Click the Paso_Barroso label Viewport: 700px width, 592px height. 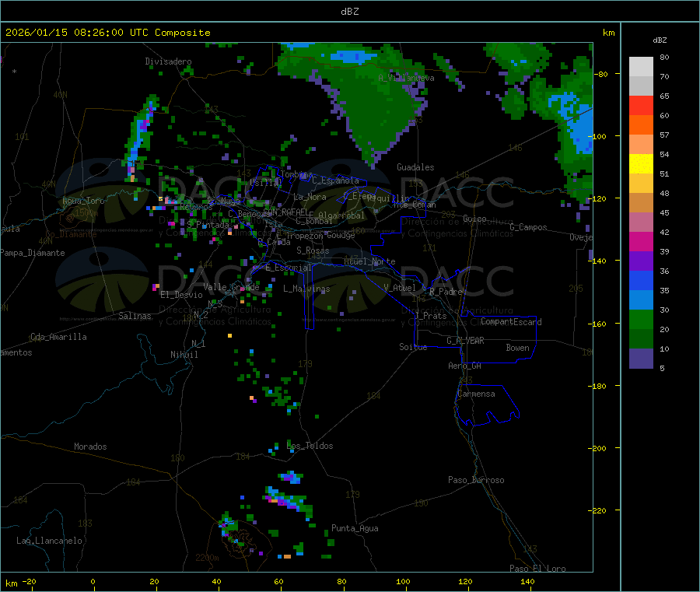(x=476, y=481)
